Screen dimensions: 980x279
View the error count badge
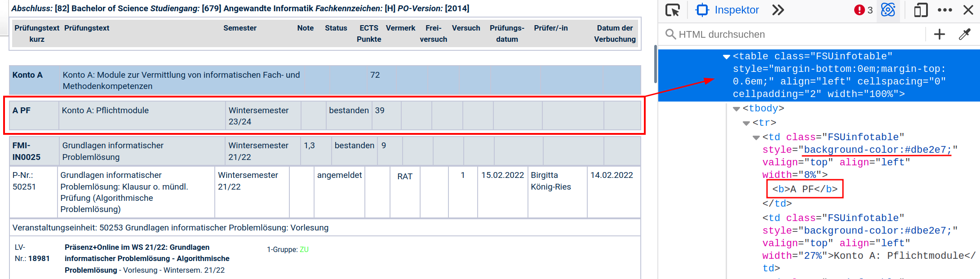click(863, 10)
